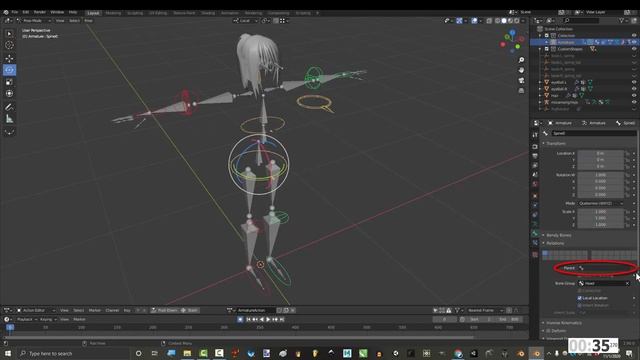The image size is (640, 360).
Task: Play the animation forward
Action: [268, 319]
